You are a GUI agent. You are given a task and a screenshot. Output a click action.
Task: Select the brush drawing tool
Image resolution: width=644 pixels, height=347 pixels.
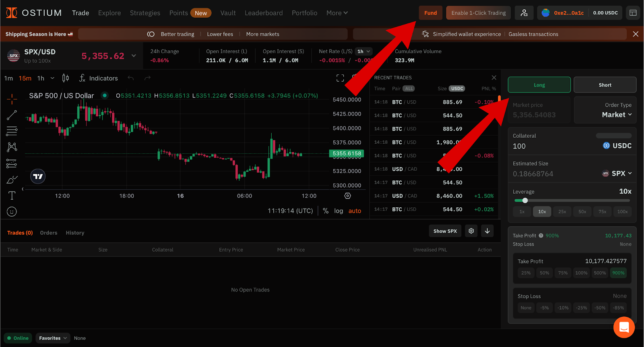point(12,180)
